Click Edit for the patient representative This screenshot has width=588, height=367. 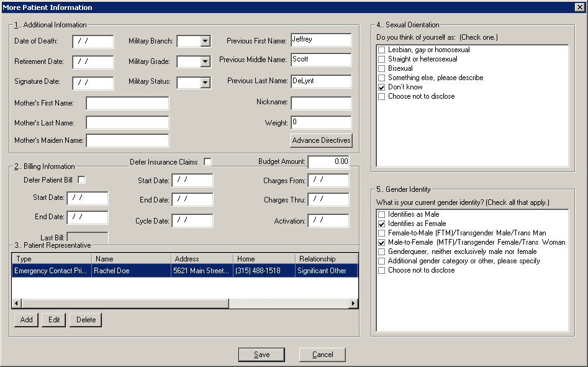tap(54, 320)
